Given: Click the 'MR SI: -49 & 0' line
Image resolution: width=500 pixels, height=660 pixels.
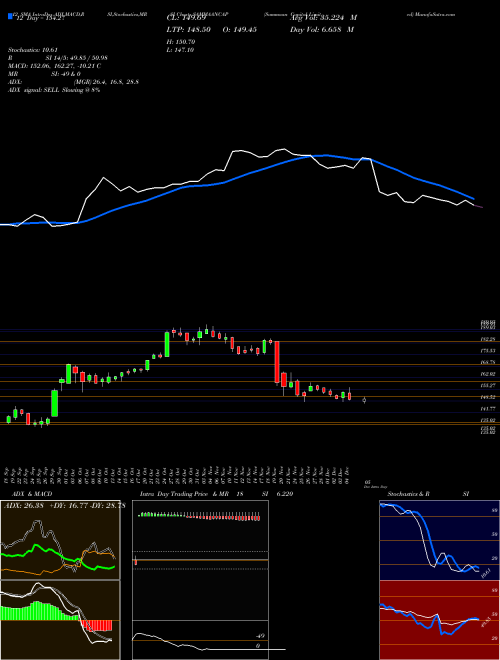Looking at the screenshot, I should click(x=44, y=74).
